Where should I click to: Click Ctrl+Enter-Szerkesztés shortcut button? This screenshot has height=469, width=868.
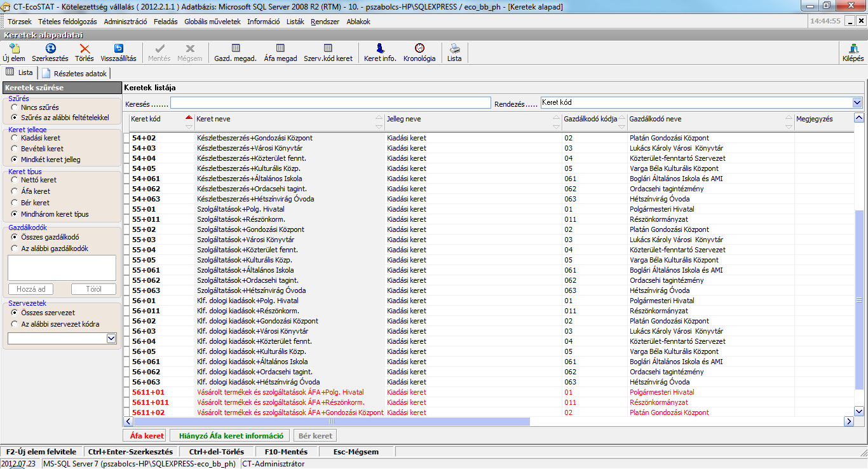tap(130, 452)
